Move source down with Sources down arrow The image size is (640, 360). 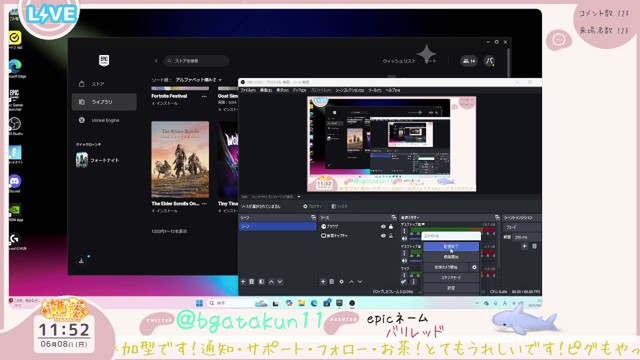pyautogui.click(x=360, y=282)
